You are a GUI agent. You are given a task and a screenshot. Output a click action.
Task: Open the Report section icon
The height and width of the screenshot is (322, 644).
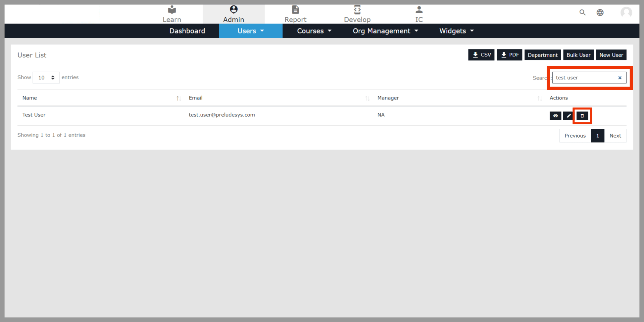(x=295, y=10)
